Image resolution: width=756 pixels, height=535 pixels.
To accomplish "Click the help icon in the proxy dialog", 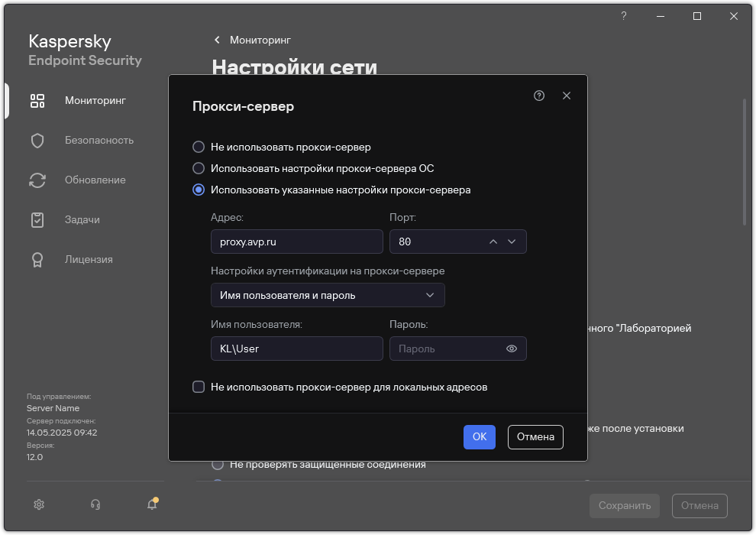I will (x=539, y=96).
